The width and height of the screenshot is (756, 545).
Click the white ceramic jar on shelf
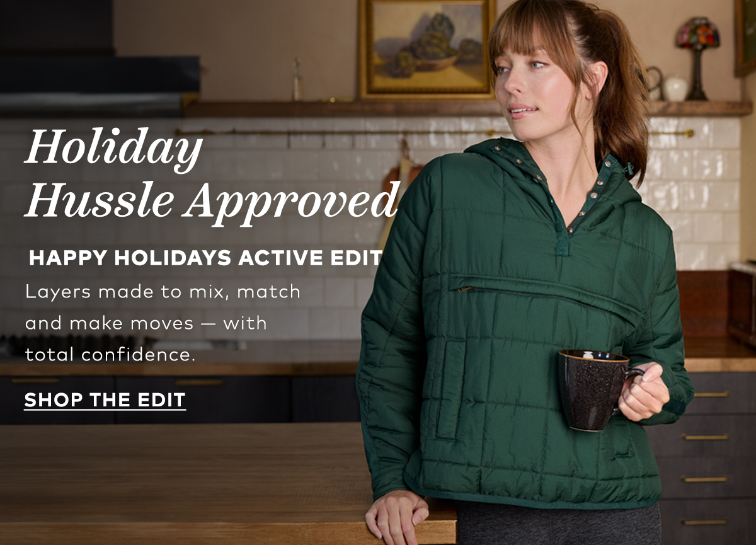(x=674, y=89)
